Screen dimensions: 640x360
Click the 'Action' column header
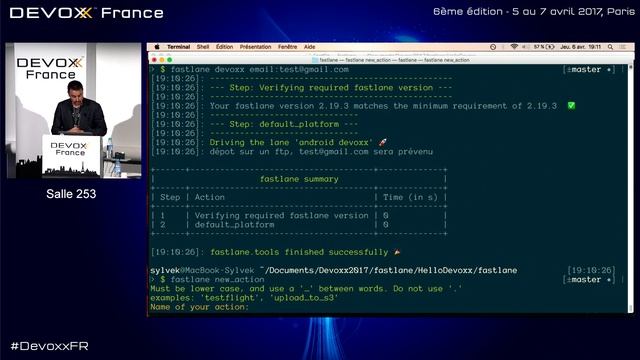pos(209,197)
